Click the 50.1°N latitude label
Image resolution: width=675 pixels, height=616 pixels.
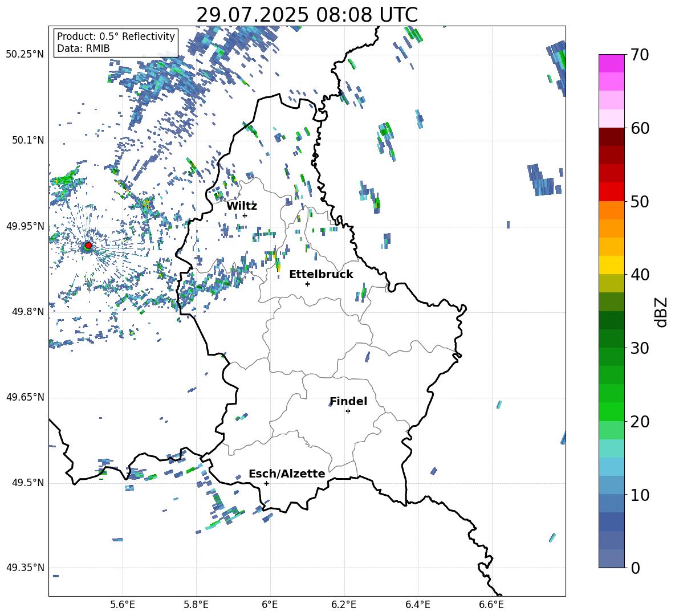(x=27, y=140)
